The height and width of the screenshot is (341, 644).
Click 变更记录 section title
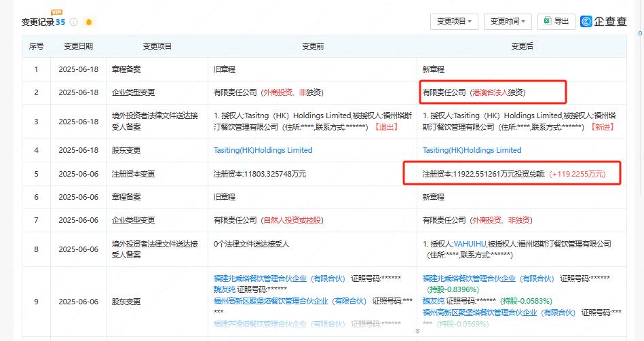click(x=38, y=22)
